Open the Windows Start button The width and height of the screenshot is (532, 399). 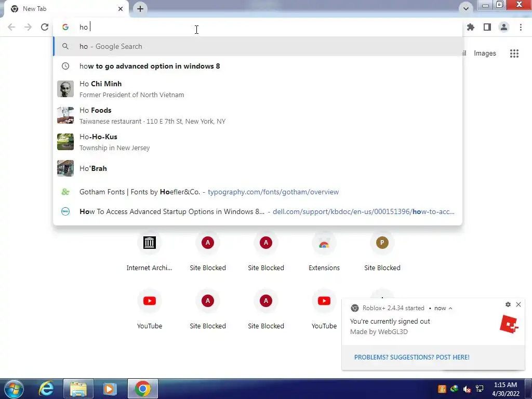14,389
